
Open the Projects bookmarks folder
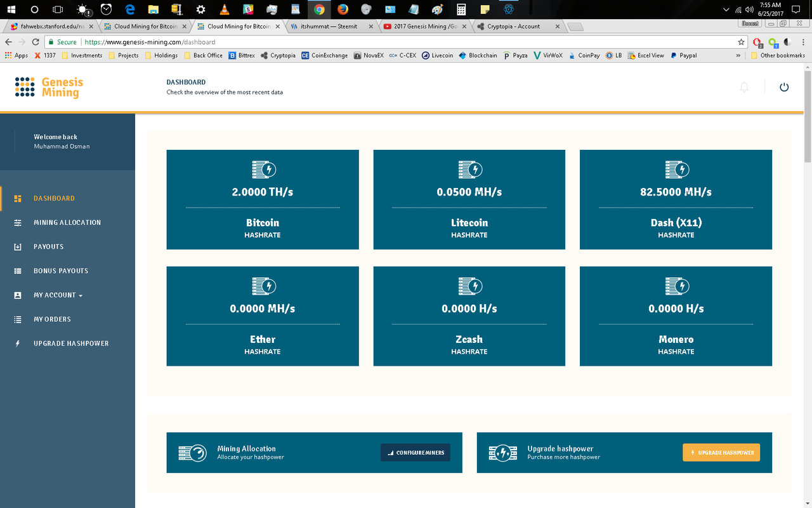point(123,55)
